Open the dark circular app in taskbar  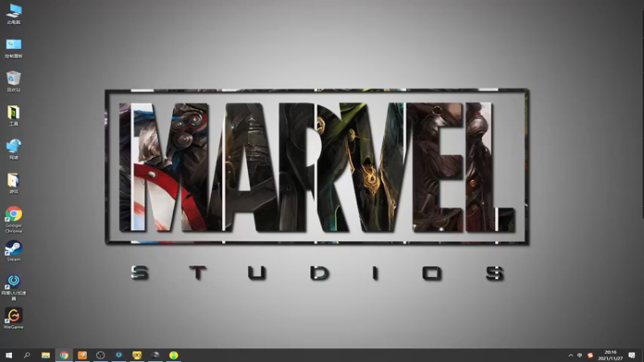point(100,355)
